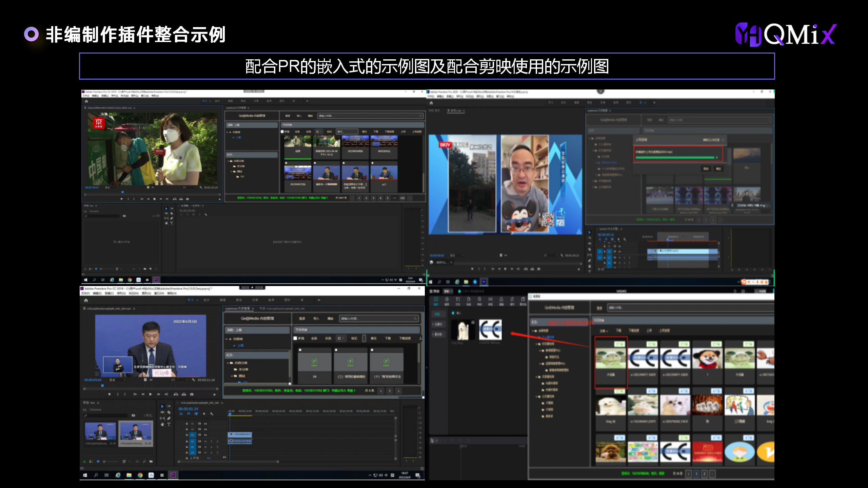The height and width of the screenshot is (488, 868).
Task: Check the 多选 checkbox above the 04 clip card
Action: click(x=295, y=338)
